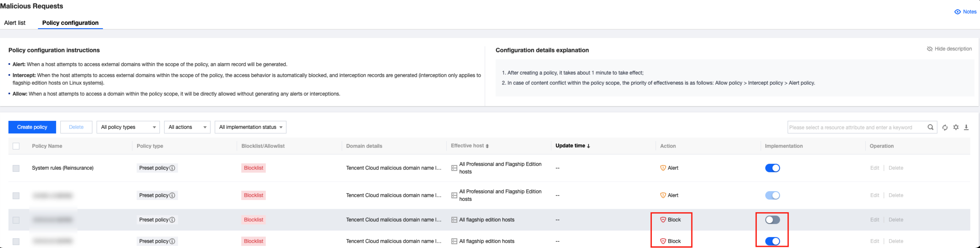Select the Policy configuration tab
The height and width of the screenshot is (248, 980).
70,23
